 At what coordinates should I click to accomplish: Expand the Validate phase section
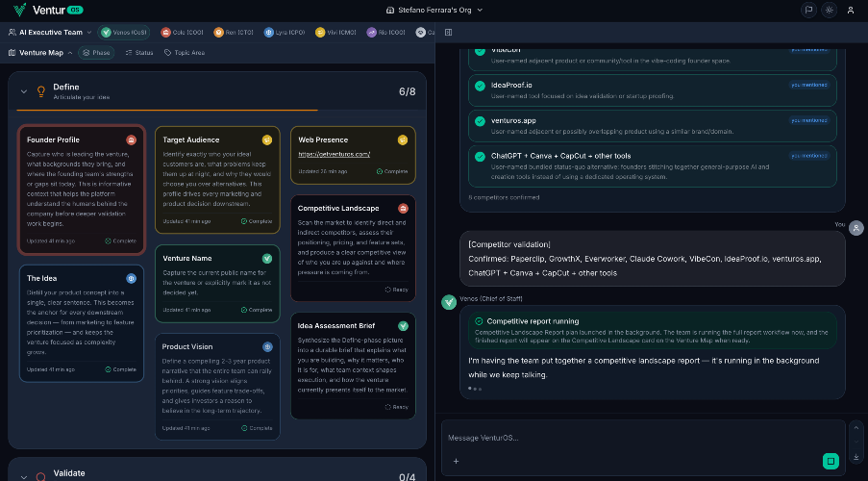(24, 476)
